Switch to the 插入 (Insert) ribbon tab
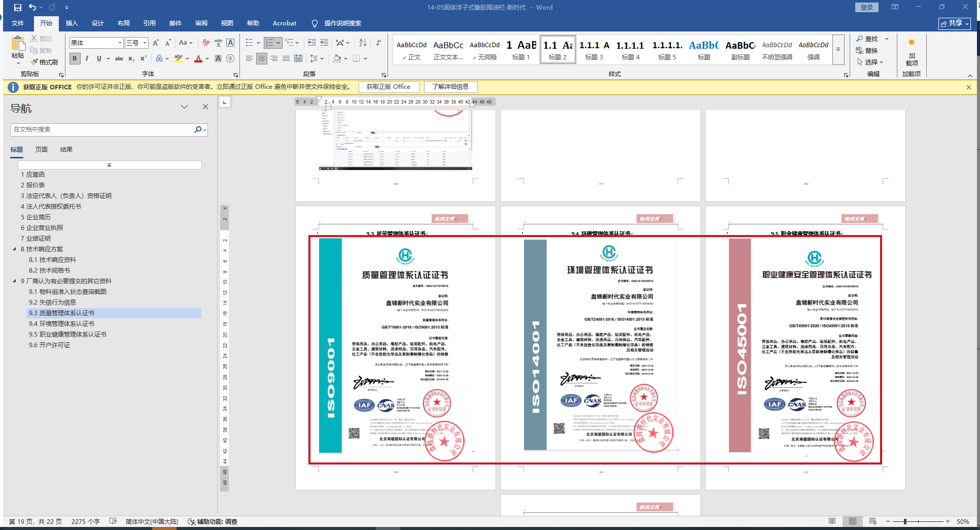Viewport: 980px width, 530px height. [72, 23]
